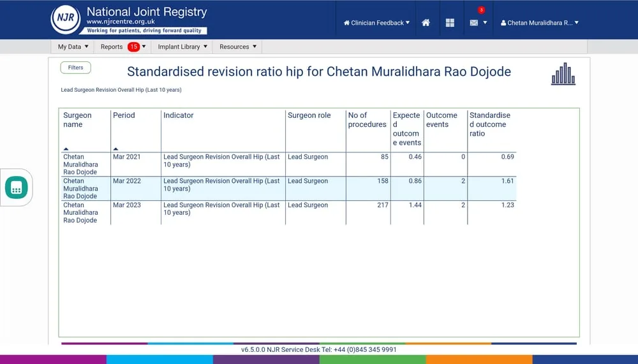
Task: Click the red mail notification badge
Action: click(x=481, y=10)
